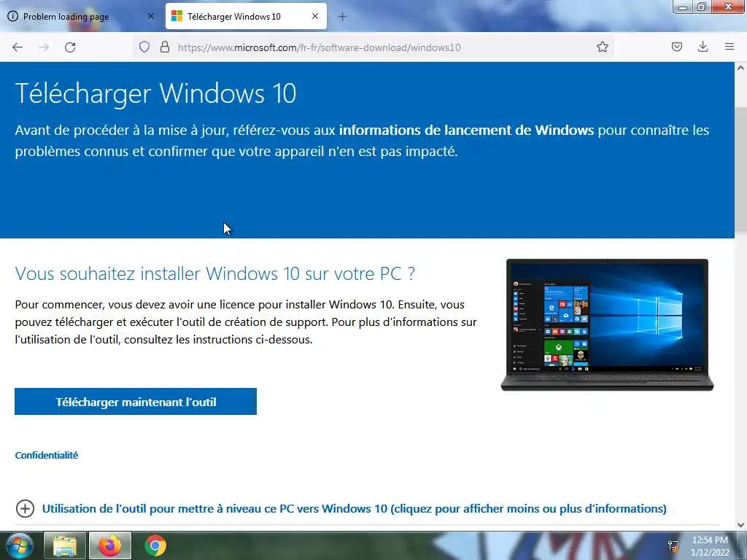Open the Firefox downloads panel
Screen dimensions: 747x560
point(703,47)
